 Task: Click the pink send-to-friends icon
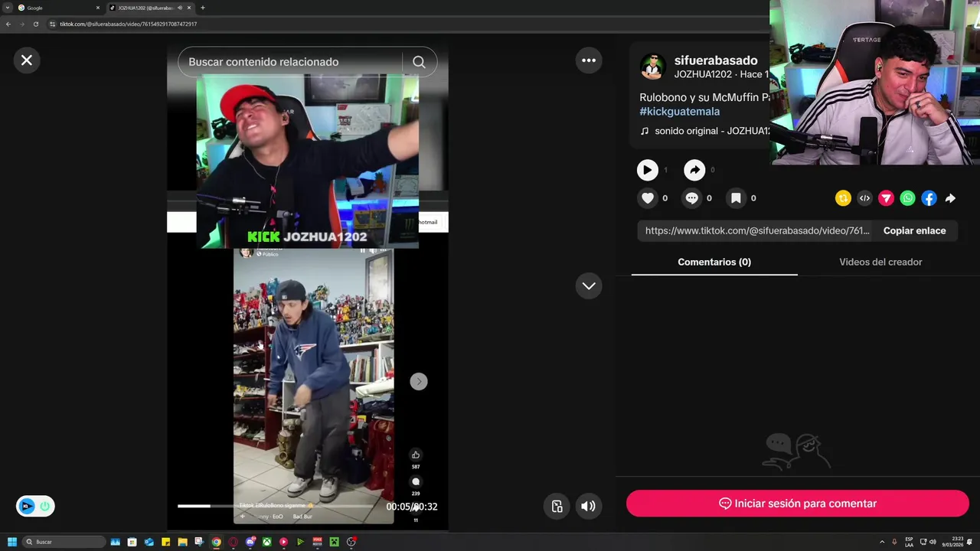886,198
